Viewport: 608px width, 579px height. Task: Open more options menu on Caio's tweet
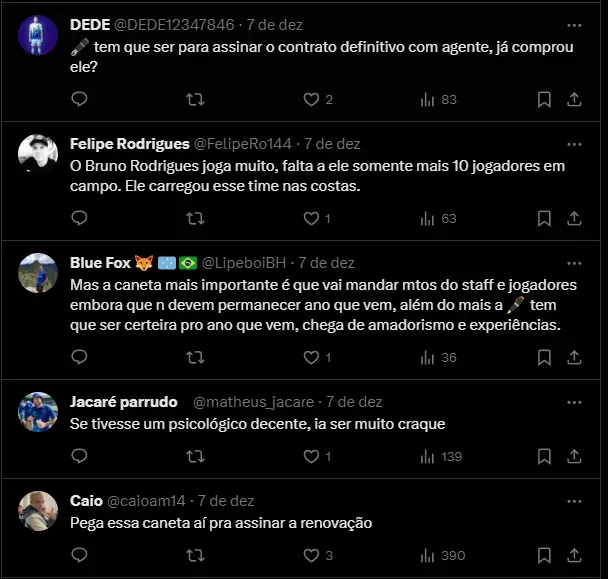(574, 501)
